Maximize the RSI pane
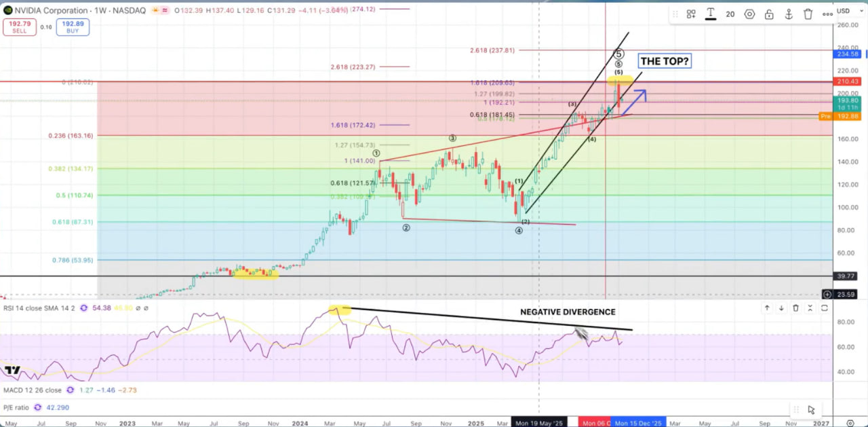Viewport: 868px width, 427px height. tap(825, 308)
